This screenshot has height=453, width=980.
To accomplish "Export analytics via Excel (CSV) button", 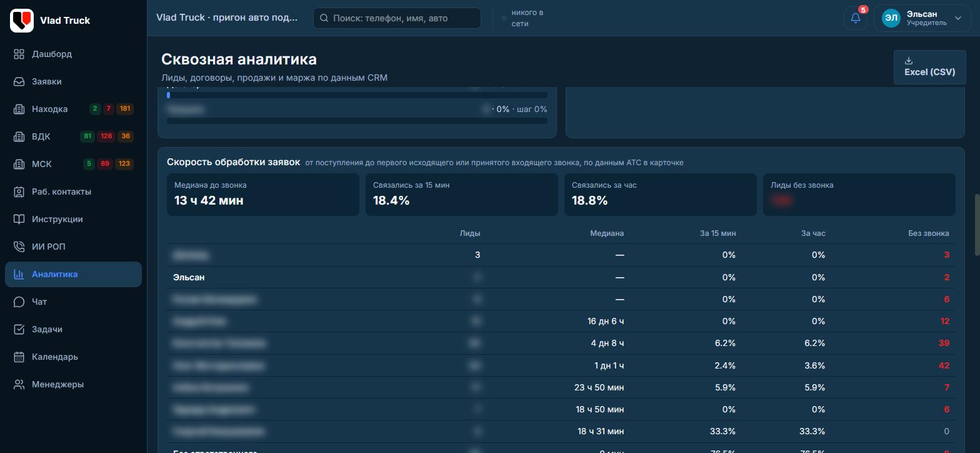I will click(x=929, y=67).
